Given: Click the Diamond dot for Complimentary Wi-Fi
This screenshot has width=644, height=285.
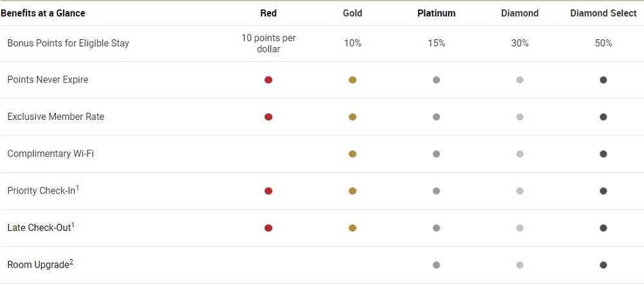Looking at the screenshot, I should (x=520, y=154).
